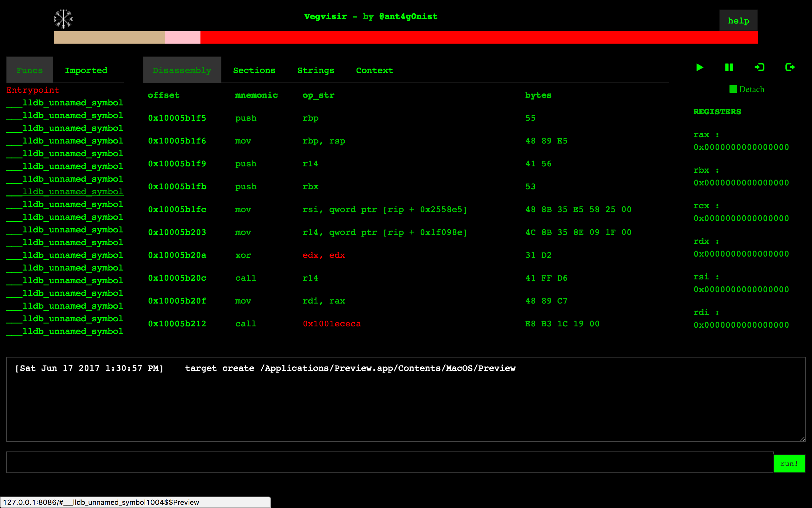Click the rsi register value
This screenshot has height=508, width=812.
pyautogui.click(x=741, y=290)
